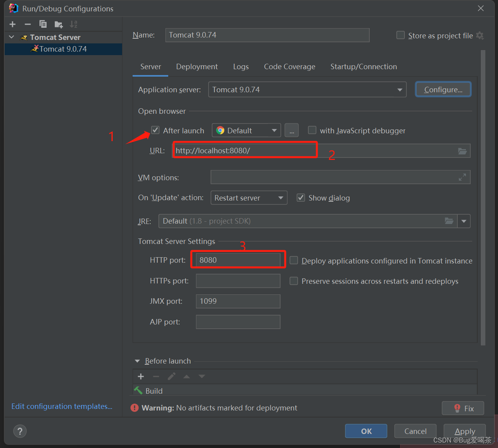This screenshot has width=498, height=448.
Task: Close the Run/Debug Configurations dialog
Action: [481, 8]
